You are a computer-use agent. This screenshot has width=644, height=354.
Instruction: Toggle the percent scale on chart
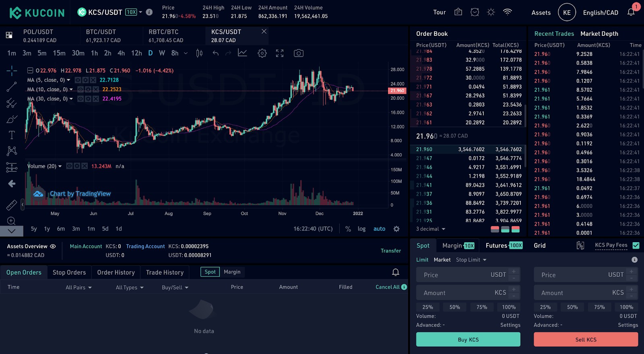[348, 229]
